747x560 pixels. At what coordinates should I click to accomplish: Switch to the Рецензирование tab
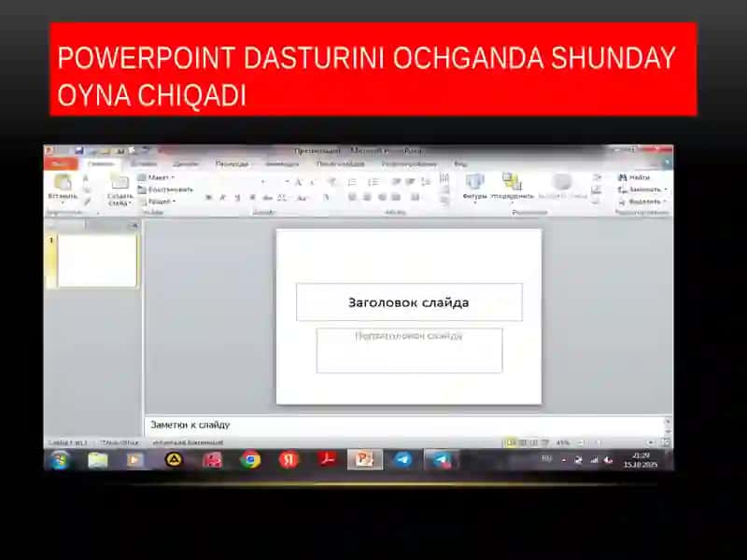[409, 163]
